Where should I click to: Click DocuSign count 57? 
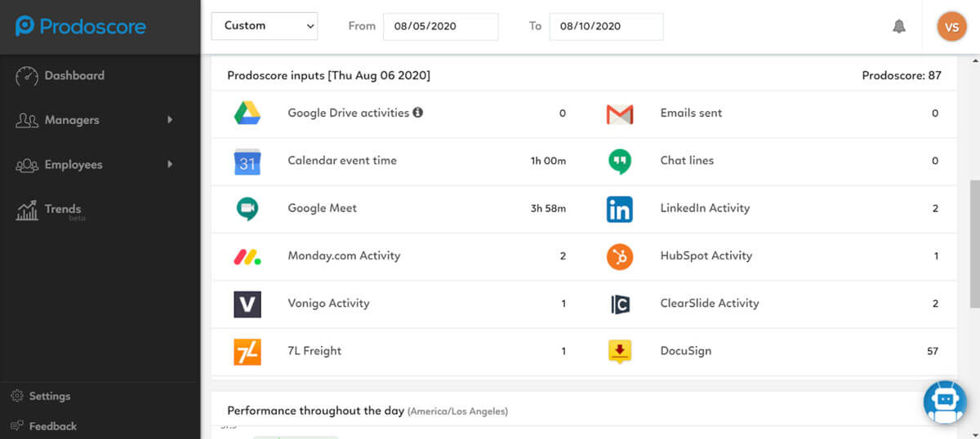pos(933,351)
